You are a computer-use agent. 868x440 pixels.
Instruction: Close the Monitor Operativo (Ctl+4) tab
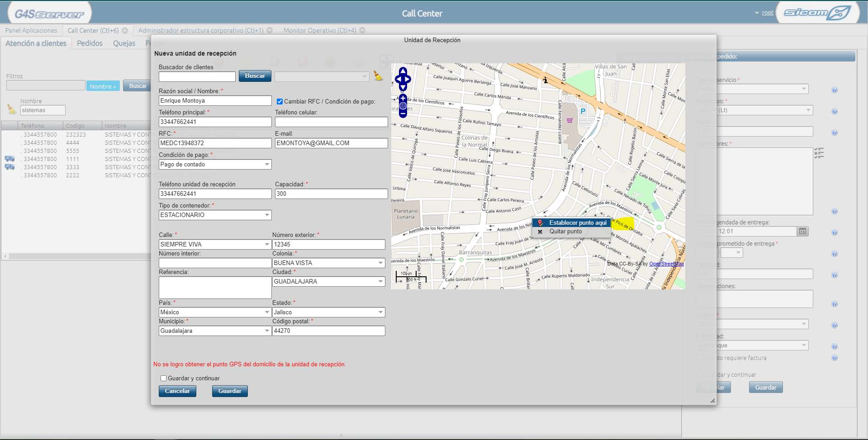click(x=362, y=30)
